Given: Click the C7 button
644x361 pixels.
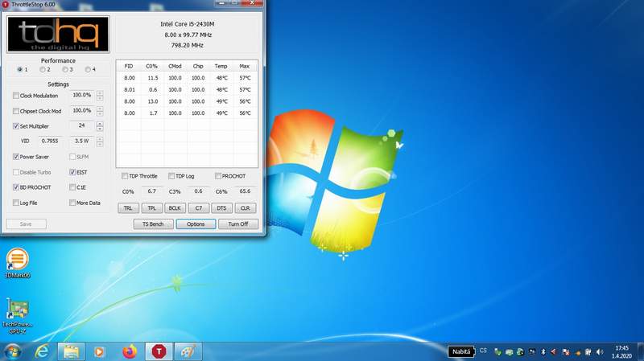Looking at the screenshot, I should (198, 208).
